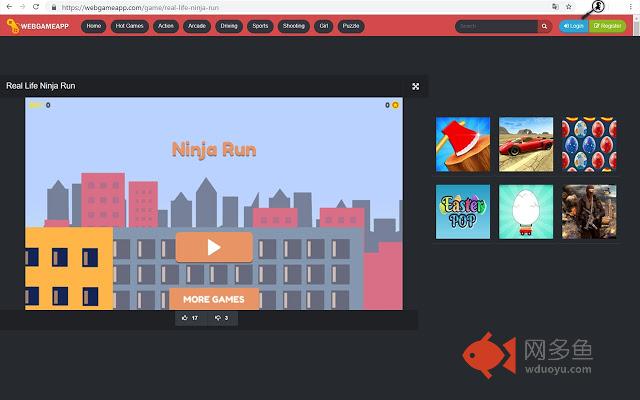Click the fullscreen expand icon

[x=416, y=86]
